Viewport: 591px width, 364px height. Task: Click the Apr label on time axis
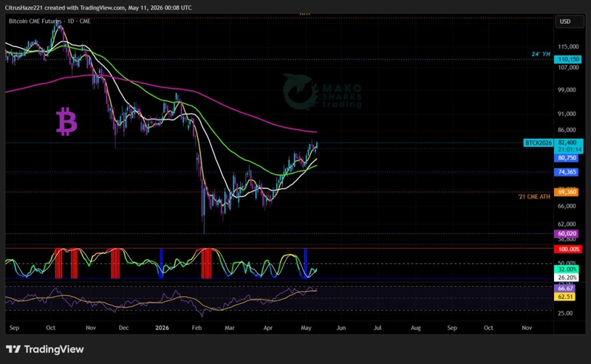coord(268,328)
